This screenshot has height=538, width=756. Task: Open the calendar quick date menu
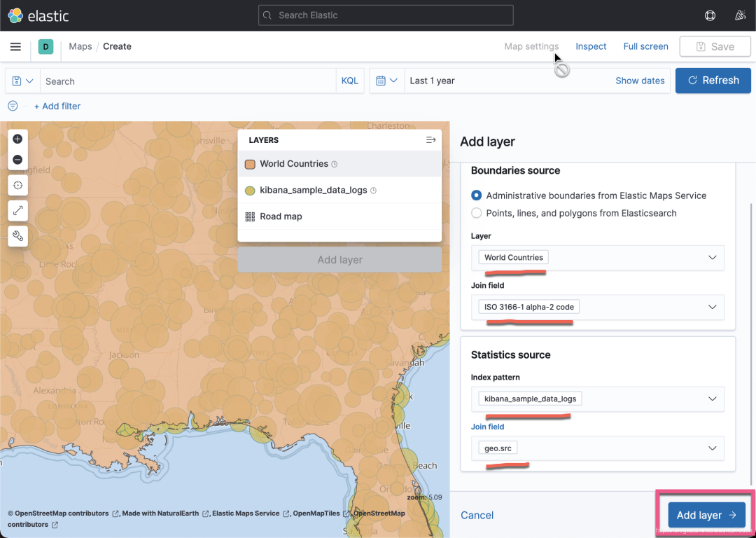pyautogui.click(x=386, y=81)
